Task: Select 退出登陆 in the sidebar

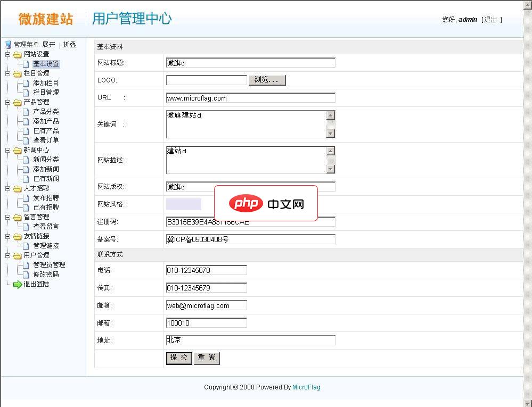Action: [x=36, y=284]
